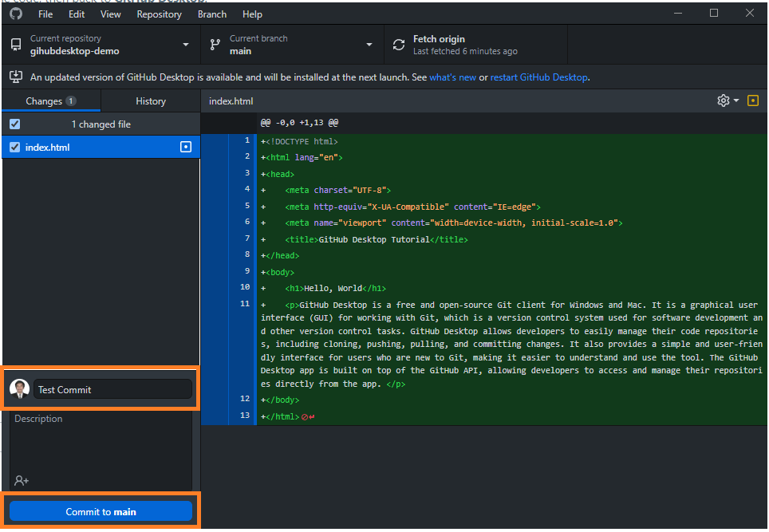
Task: Uncheck the index.html file checkbox
Action: pos(14,147)
